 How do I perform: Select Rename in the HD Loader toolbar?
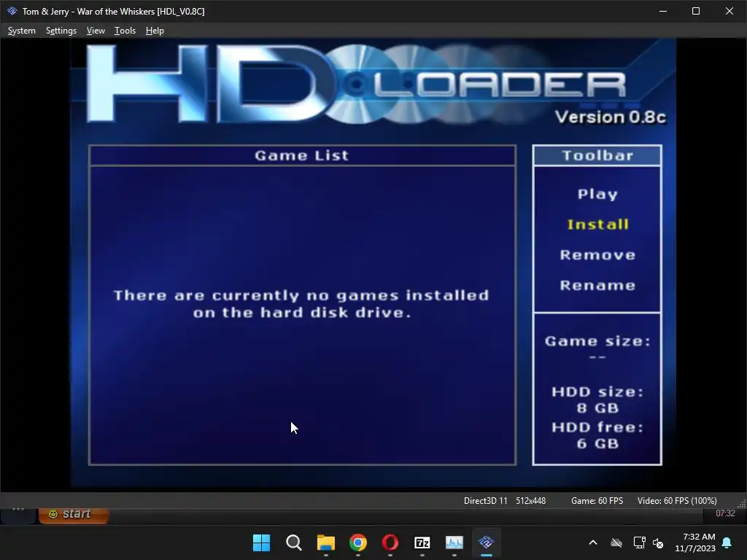click(x=597, y=285)
